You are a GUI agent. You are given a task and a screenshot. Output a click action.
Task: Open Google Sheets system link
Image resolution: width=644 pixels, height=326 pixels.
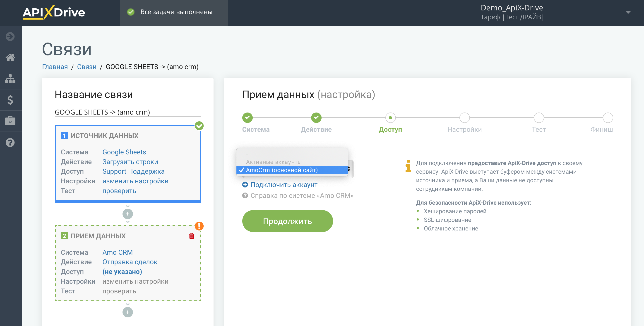(x=124, y=152)
